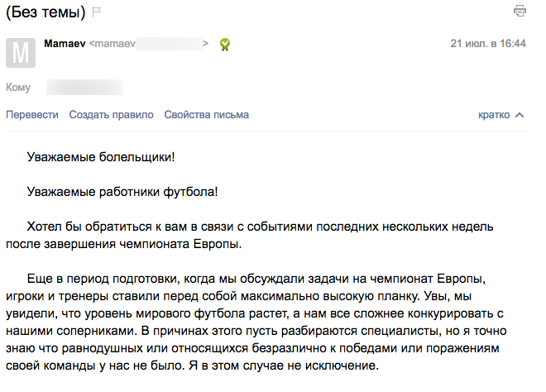Click the Кому label
The width and height of the screenshot is (546, 392).
point(18,87)
